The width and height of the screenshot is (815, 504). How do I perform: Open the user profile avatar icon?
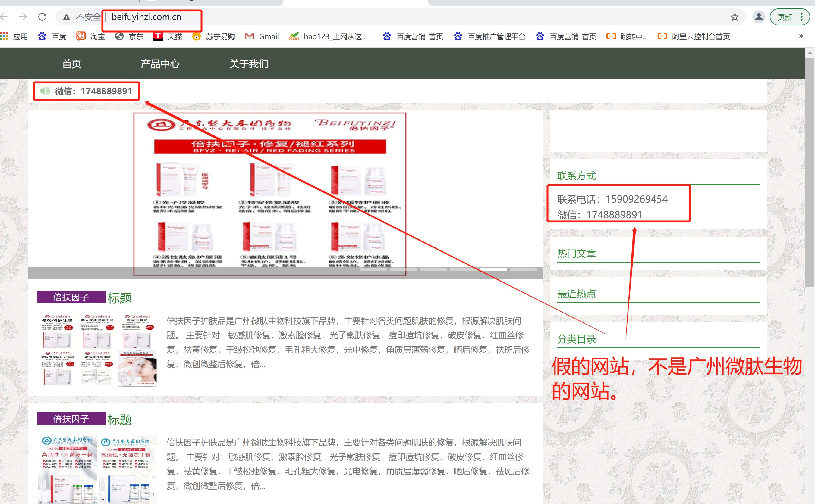point(758,17)
